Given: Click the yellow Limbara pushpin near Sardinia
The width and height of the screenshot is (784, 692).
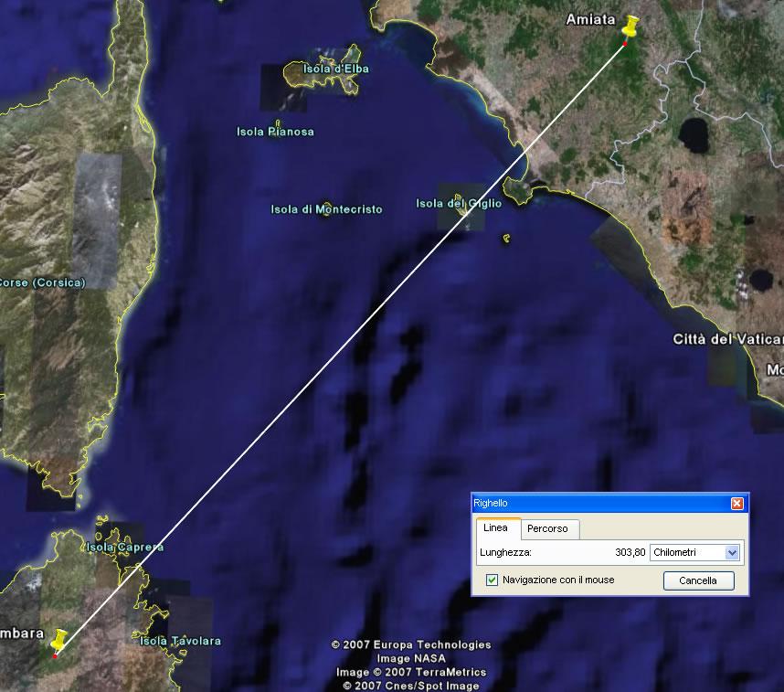Looking at the screenshot, I should click(x=59, y=640).
